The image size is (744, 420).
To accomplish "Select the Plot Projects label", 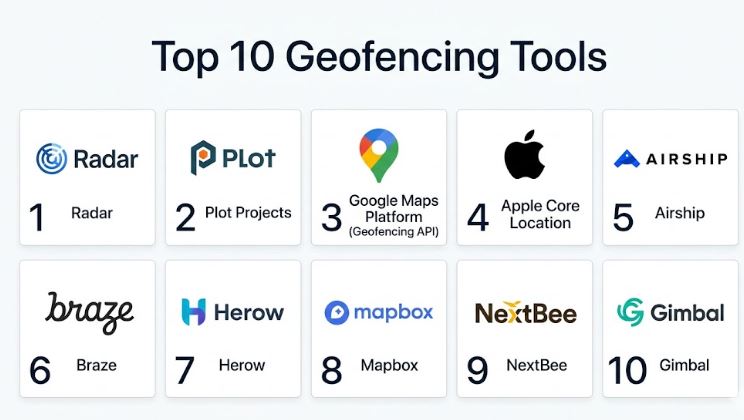I will coord(248,213).
